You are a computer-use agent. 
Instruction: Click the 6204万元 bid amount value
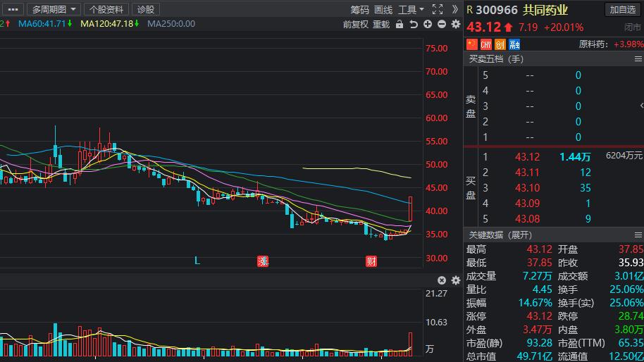[624, 156]
